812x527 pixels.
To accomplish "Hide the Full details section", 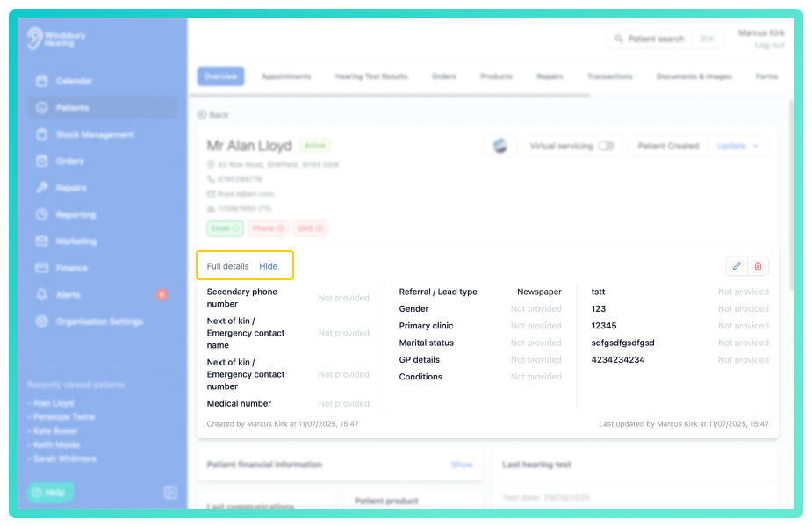I will [x=269, y=266].
